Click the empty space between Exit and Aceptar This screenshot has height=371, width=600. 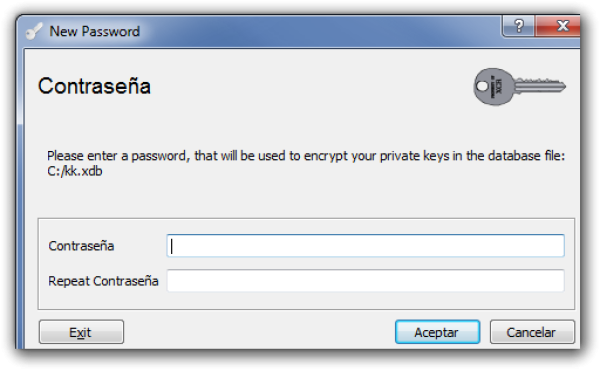click(259, 332)
